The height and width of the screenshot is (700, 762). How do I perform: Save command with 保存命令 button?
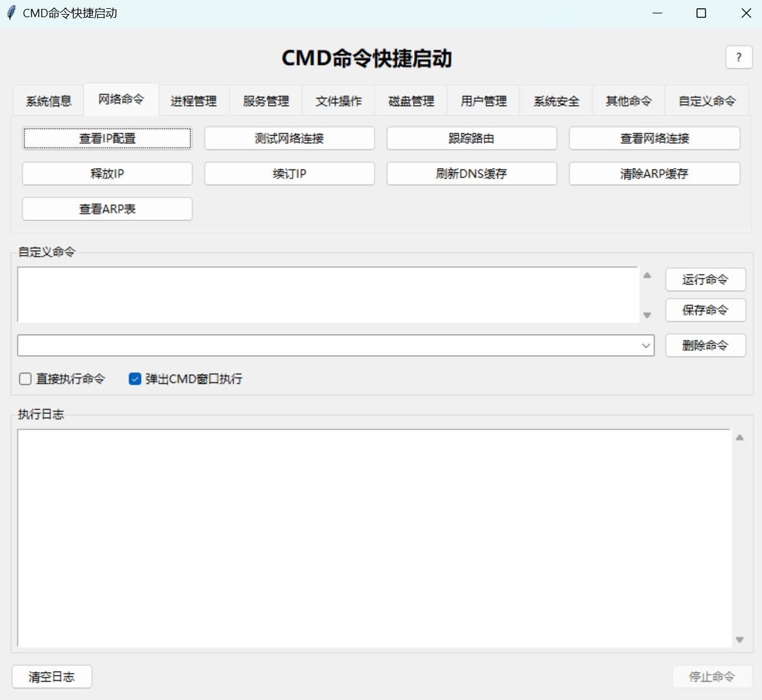click(x=705, y=310)
